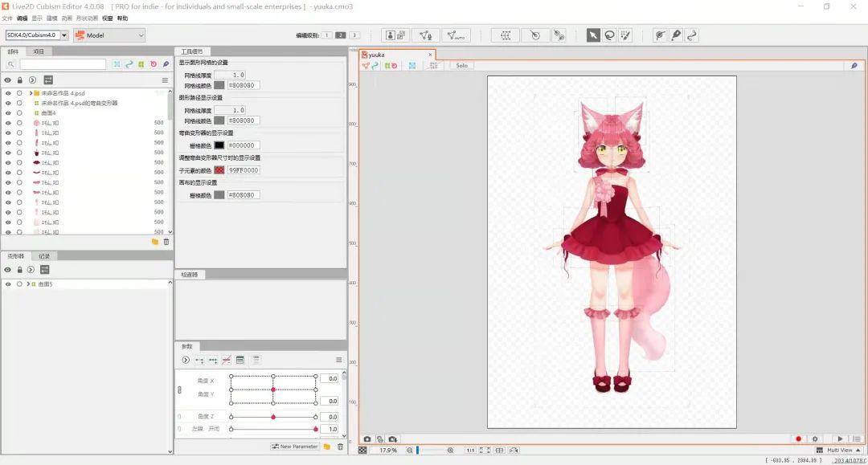The image size is (868, 465).
Task: Click the zoom in magnifier icon
Action: click(450, 451)
